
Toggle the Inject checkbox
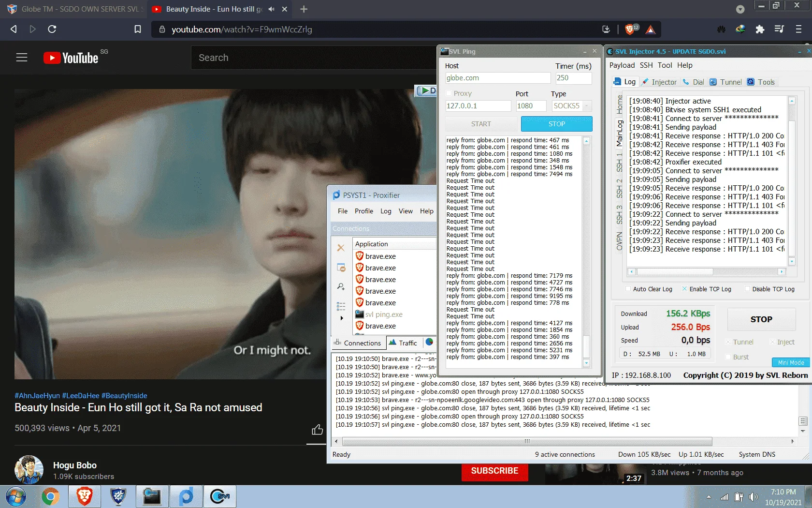[772, 342]
